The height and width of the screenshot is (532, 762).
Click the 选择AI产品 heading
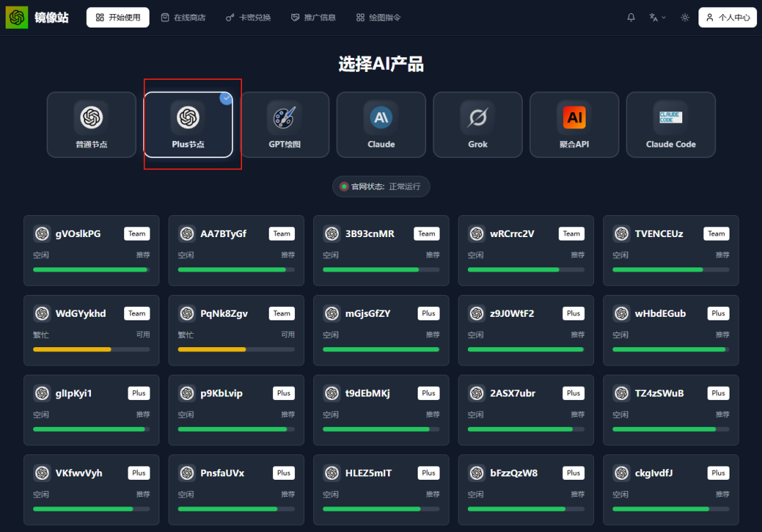[x=381, y=64]
